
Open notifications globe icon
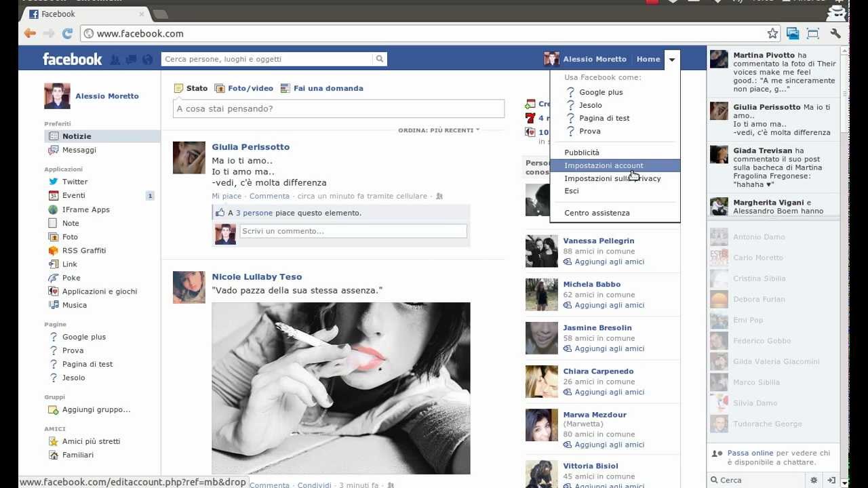(148, 60)
